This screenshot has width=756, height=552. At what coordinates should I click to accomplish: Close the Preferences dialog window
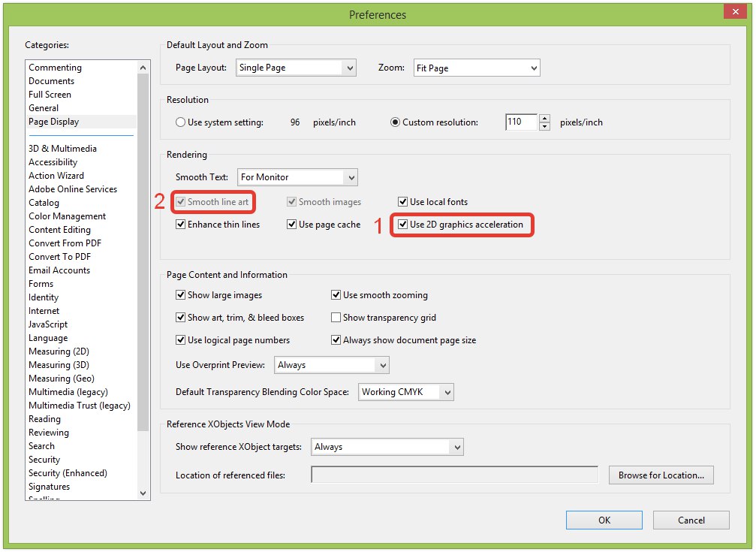coord(735,11)
